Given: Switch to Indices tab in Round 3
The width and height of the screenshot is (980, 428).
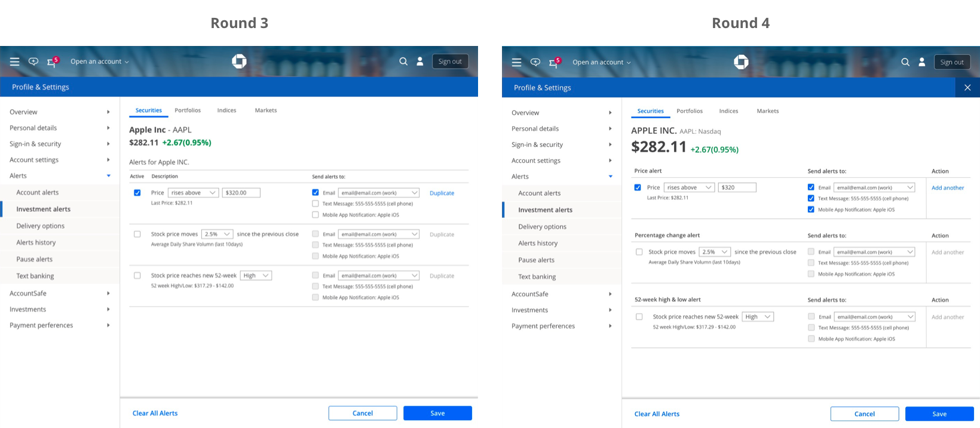Looking at the screenshot, I should 226,110.
